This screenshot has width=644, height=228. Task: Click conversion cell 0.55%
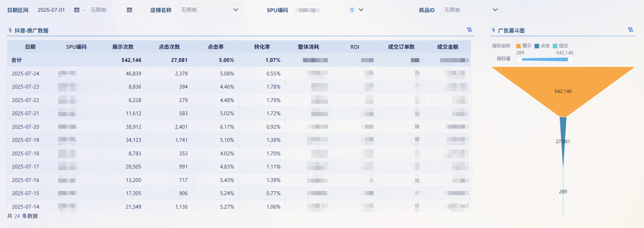(x=273, y=73)
